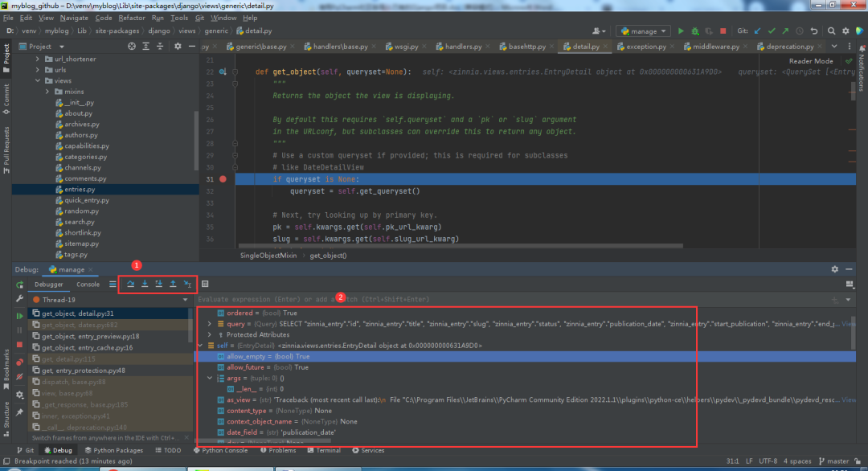Click the Git Rollback undo icon
The height and width of the screenshot is (471, 868).
point(813,31)
